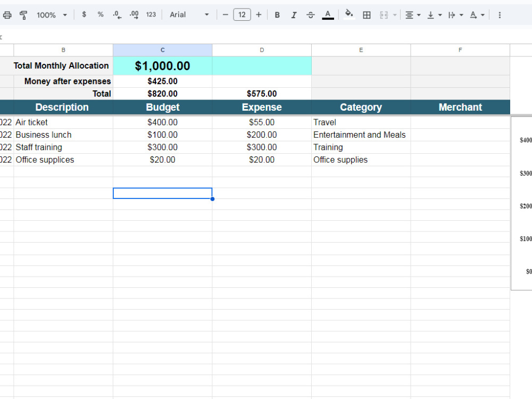The width and height of the screenshot is (532, 399).
Task: Toggle italic formatting
Action: click(x=294, y=15)
